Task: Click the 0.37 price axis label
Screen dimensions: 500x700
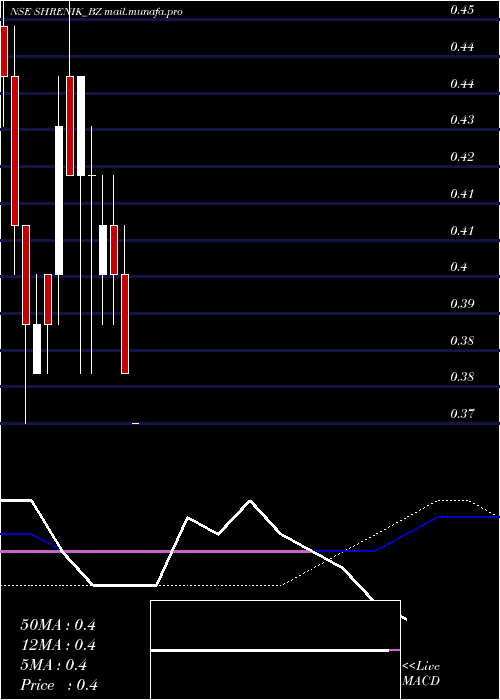Action: click(462, 413)
